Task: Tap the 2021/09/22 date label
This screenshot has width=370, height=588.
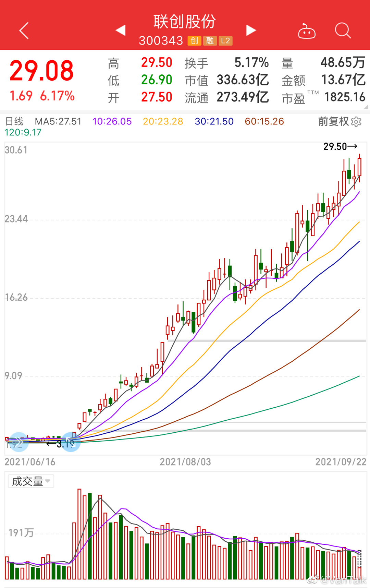Action: (341, 462)
